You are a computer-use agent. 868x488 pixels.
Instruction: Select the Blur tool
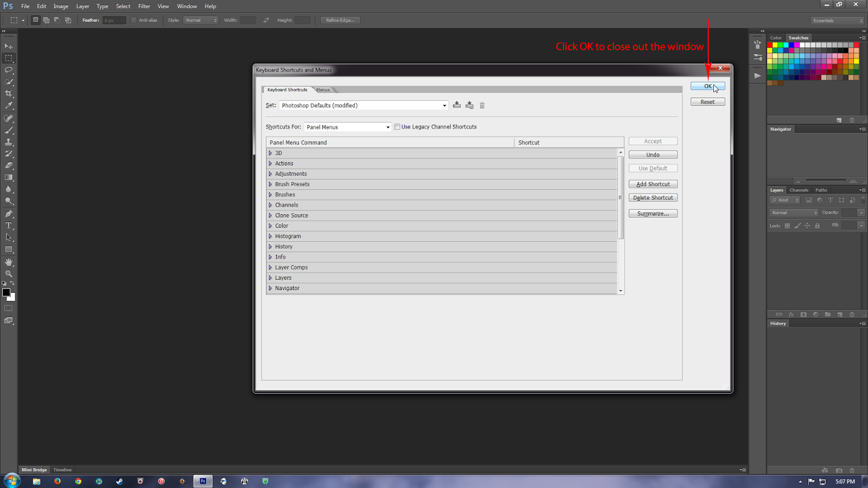pos(9,190)
